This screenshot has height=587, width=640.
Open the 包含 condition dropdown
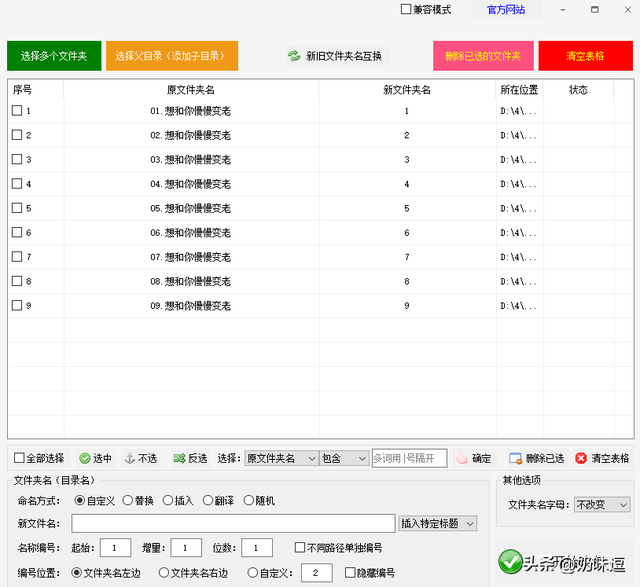click(x=344, y=458)
